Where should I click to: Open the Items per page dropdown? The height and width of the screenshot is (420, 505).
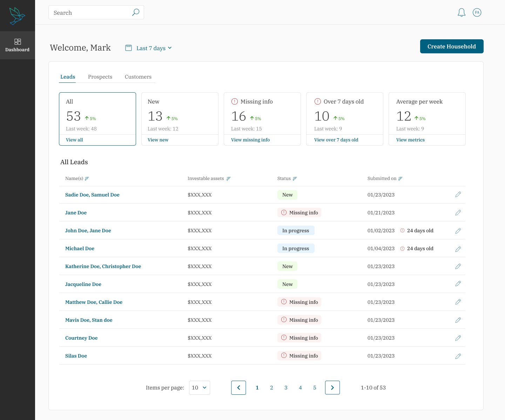click(200, 388)
